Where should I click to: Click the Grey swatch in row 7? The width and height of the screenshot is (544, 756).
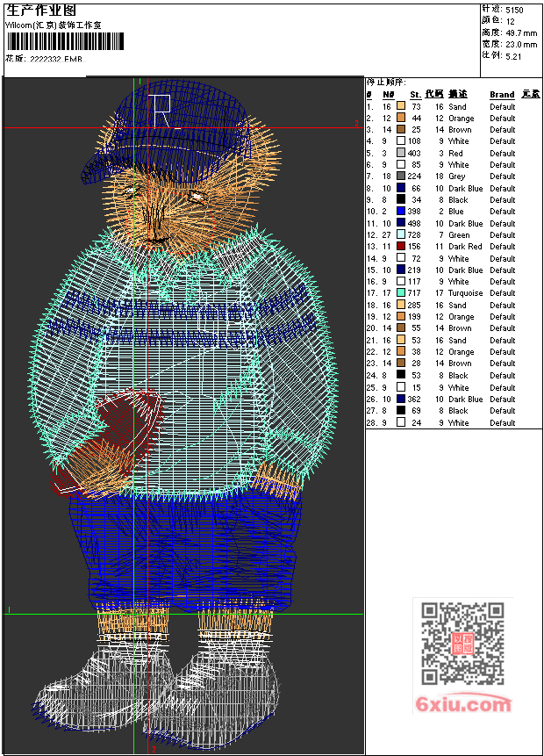point(401,176)
